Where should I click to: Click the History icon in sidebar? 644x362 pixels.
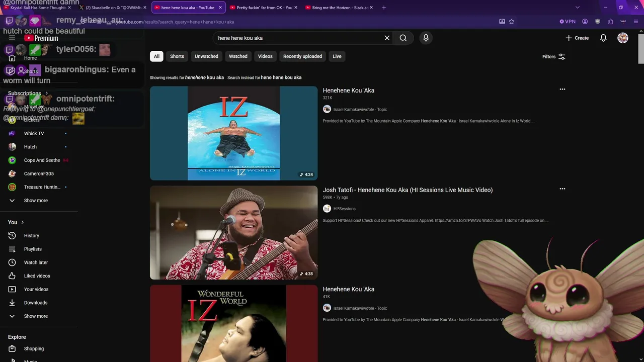click(x=12, y=235)
